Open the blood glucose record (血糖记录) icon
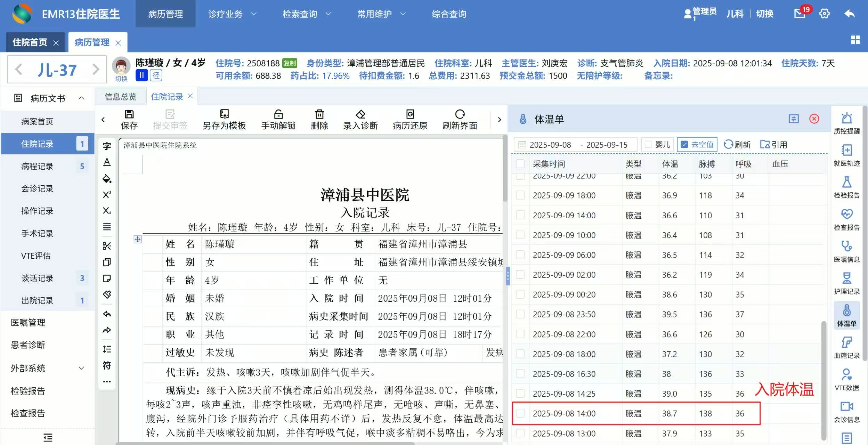 tap(846, 343)
